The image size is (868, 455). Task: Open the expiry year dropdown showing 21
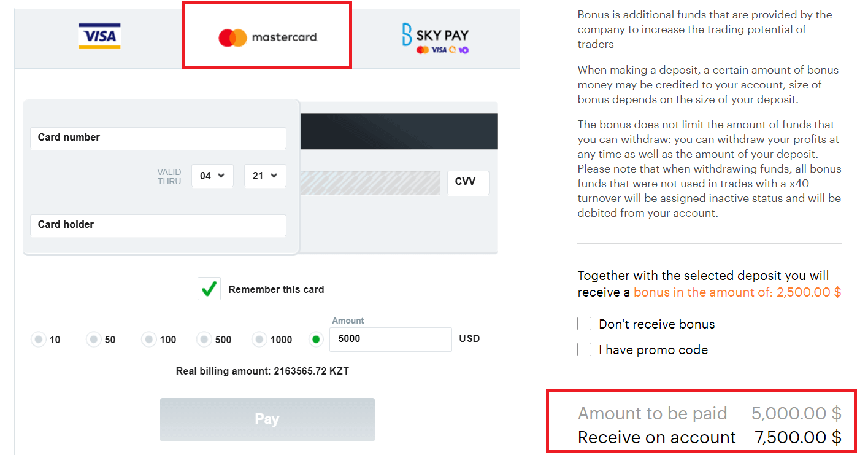click(x=265, y=176)
